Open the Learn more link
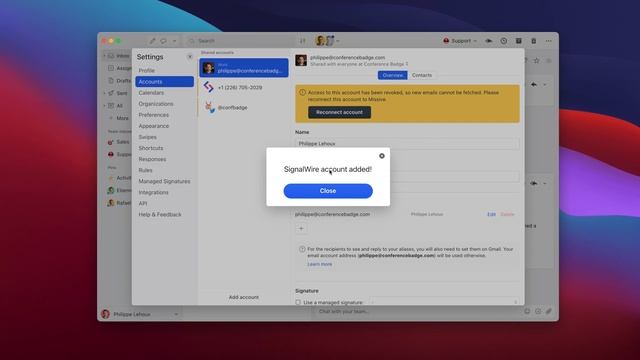640x360 pixels. (320, 264)
